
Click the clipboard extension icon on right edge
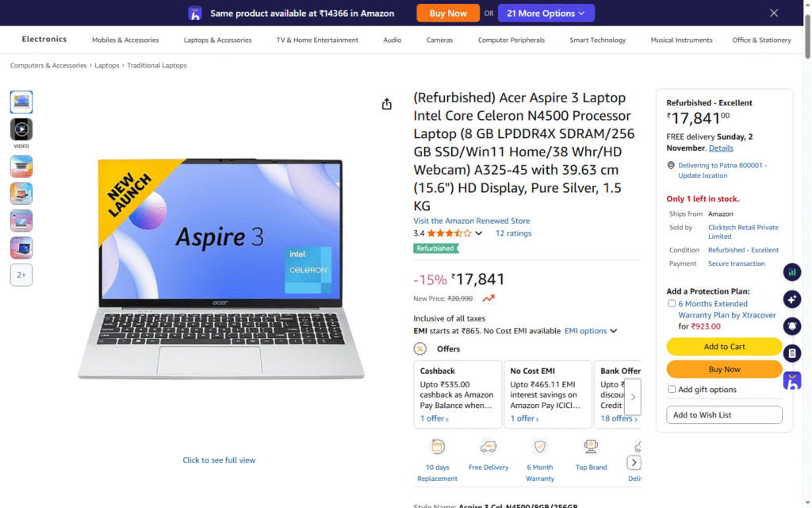coord(792,353)
